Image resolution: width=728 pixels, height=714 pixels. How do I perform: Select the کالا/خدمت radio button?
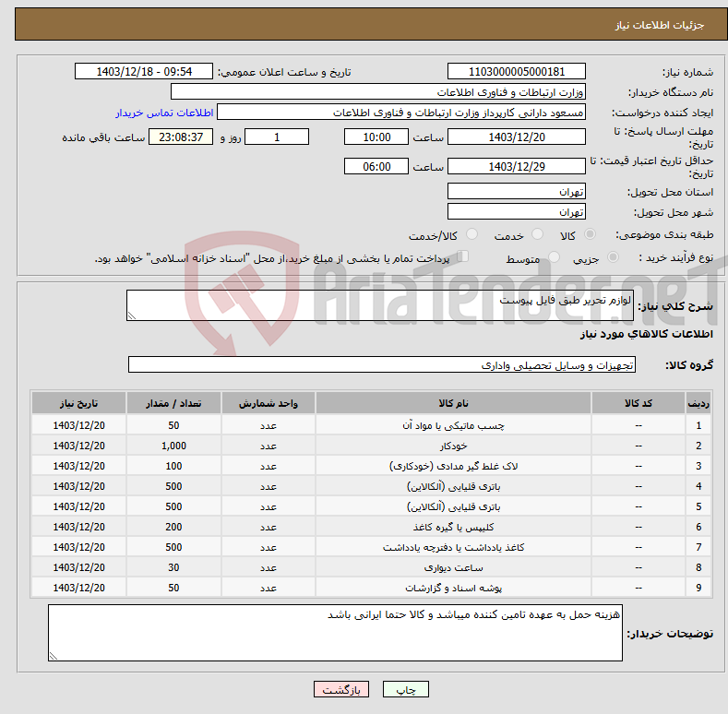pos(471,234)
